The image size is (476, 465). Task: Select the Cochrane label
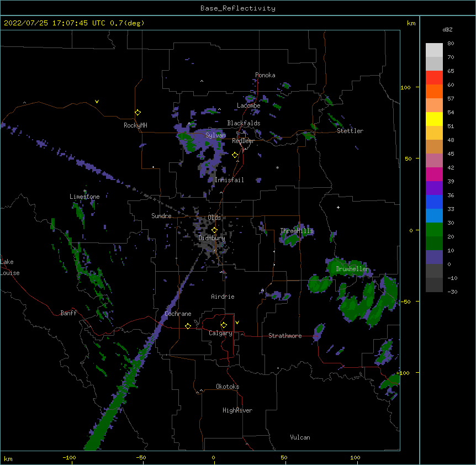click(x=178, y=314)
